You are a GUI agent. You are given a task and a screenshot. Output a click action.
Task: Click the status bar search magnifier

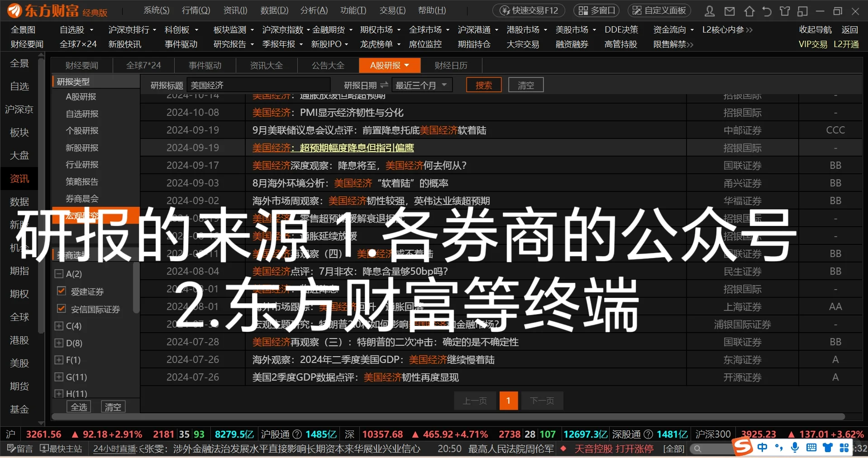point(697,449)
